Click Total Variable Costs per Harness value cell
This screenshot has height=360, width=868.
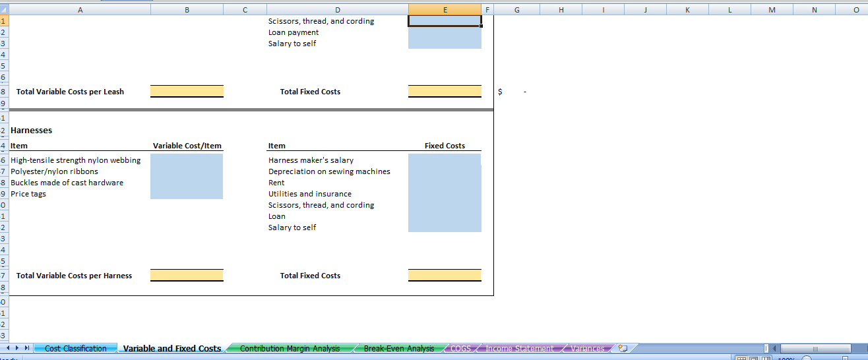(x=187, y=275)
